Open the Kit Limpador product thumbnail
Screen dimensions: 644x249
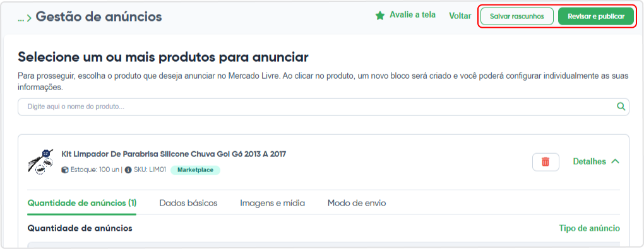(x=40, y=161)
